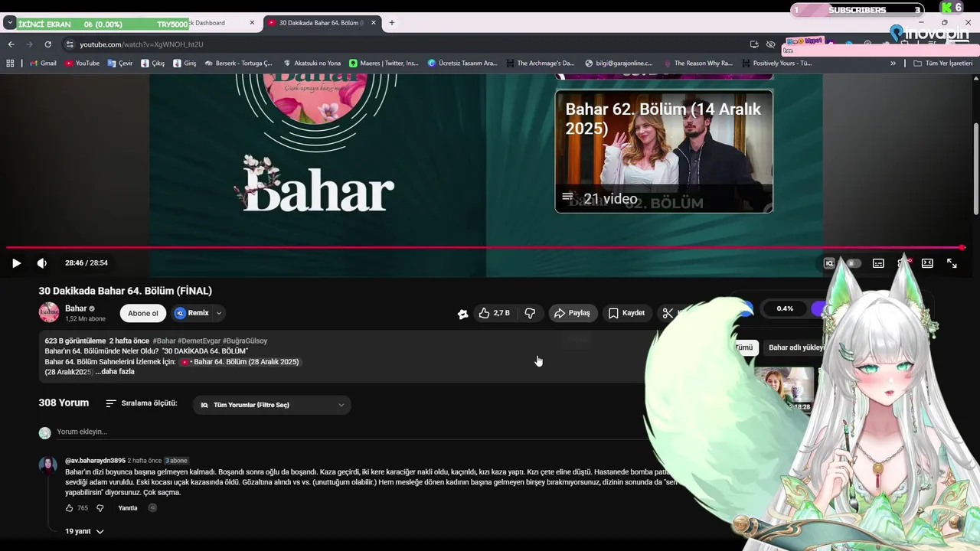Image resolution: width=980 pixels, height=551 pixels.
Task: Open the YouTube bookmark
Action: click(x=82, y=64)
